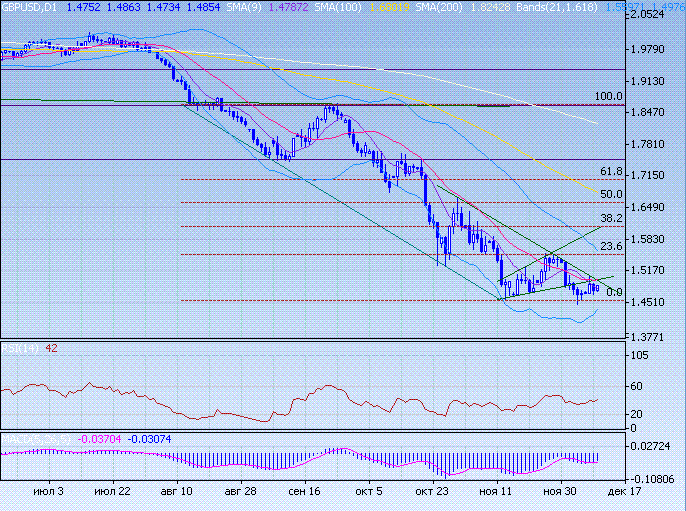Select the SMA(200) indicator label

tap(430, 6)
